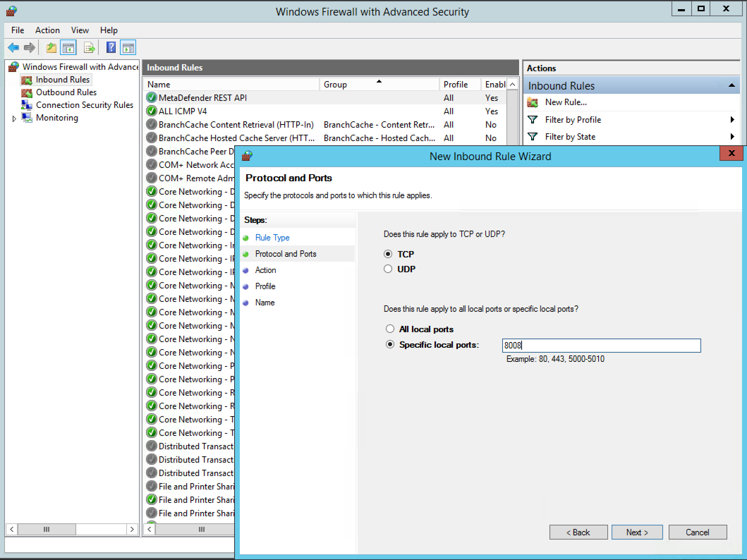Screen dimensions: 747x560
Task: Select the All local ports option
Action: click(x=390, y=329)
